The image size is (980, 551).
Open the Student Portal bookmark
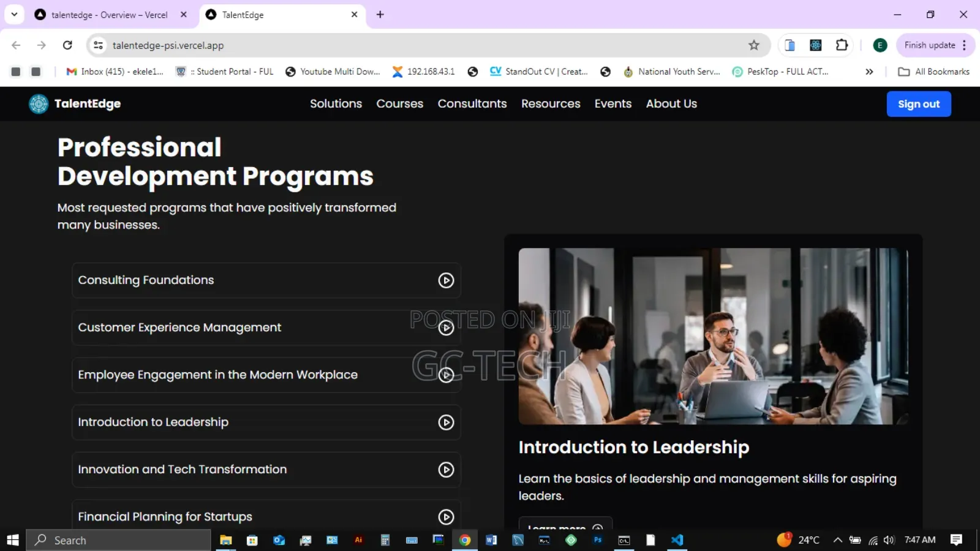coord(225,72)
